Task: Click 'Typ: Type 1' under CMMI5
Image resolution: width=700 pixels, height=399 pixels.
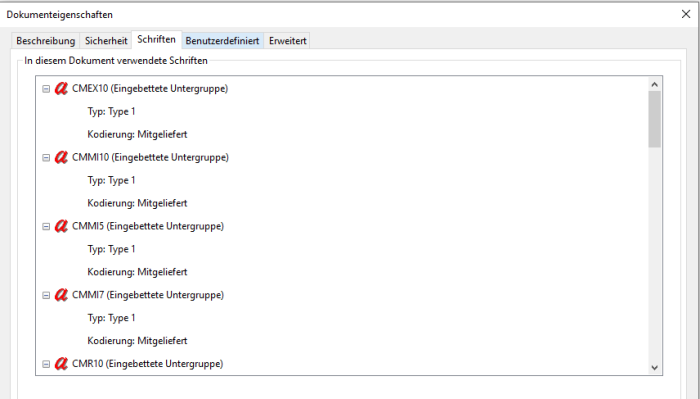Action: click(x=111, y=249)
